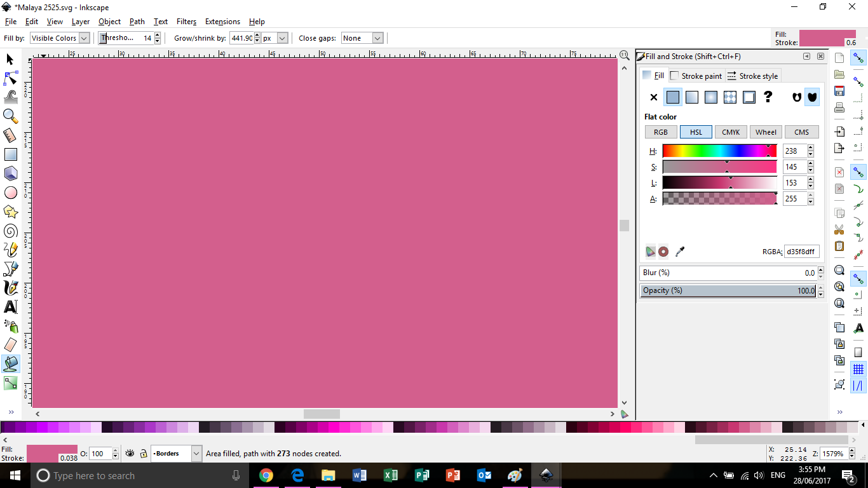
Task: Set unset paint question mark button
Action: pos(768,97)
